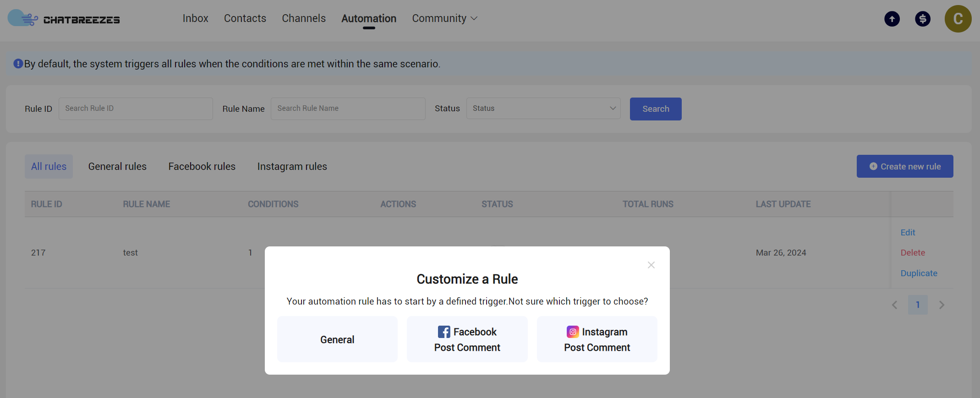This screenshot has height=398, width=980.
Task: Click the RULE ID column header
Action: click(x=46, y=204)
